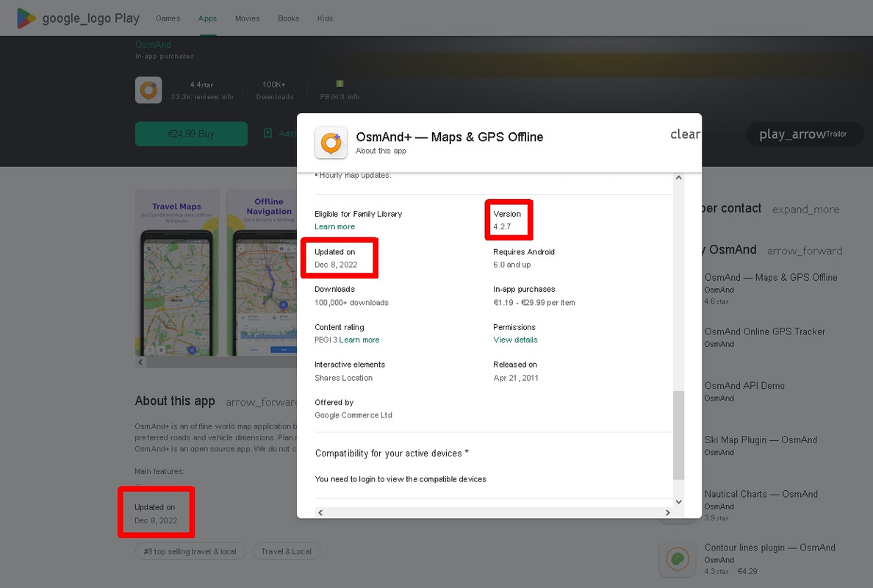Screen dimensions: 873x588
Task: Open the Apps tab
Action: click(207, 18)
